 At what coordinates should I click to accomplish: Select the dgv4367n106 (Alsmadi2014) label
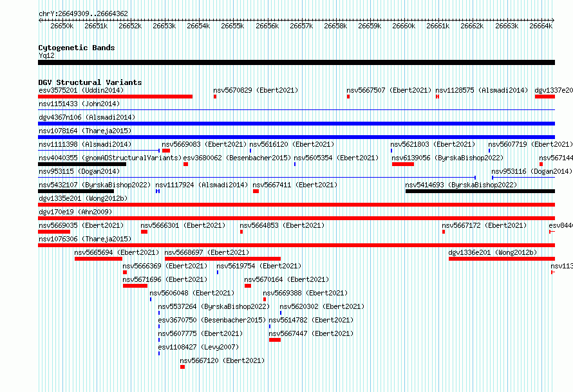[87, 117]
